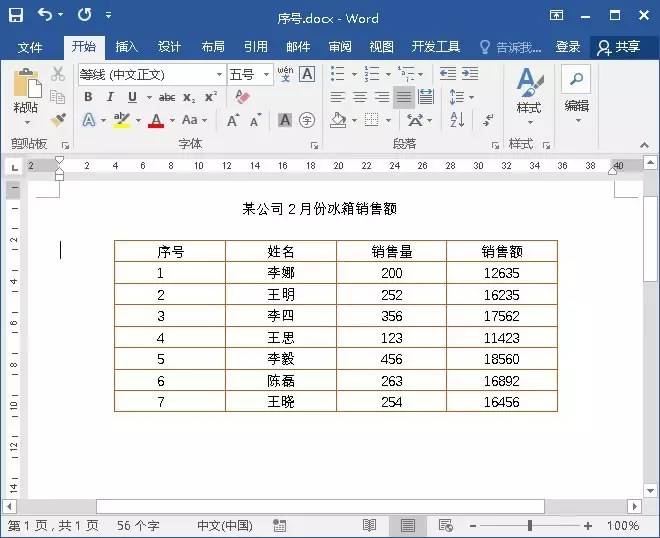Click the Format Painter brush icon

coord(58,120)
